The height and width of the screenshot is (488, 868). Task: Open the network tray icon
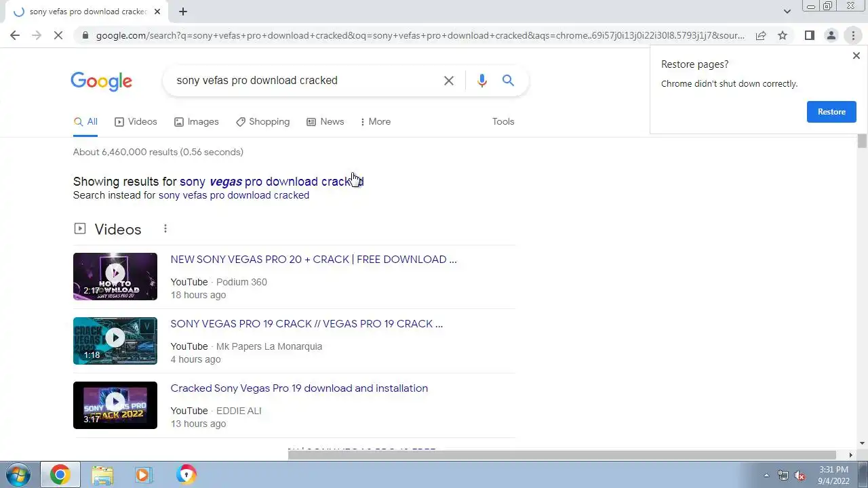coord(783,475)
